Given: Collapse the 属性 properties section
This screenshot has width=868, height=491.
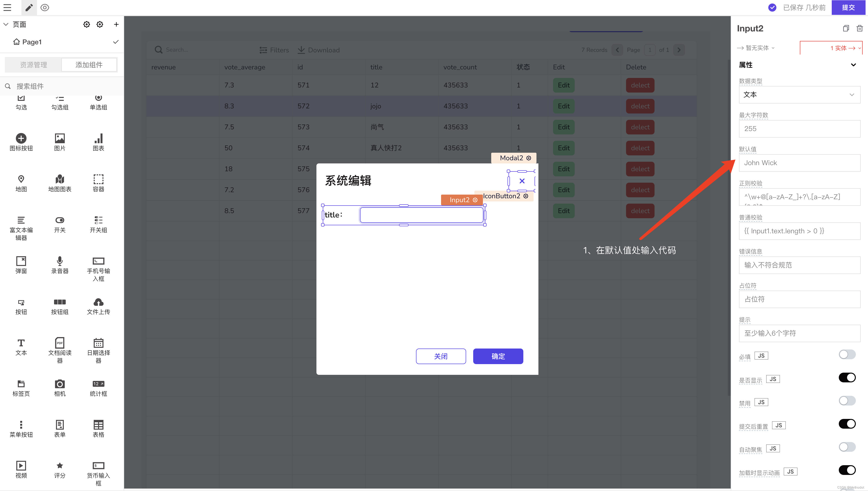Looking at the screenshot, I should [x=853, y=65].
